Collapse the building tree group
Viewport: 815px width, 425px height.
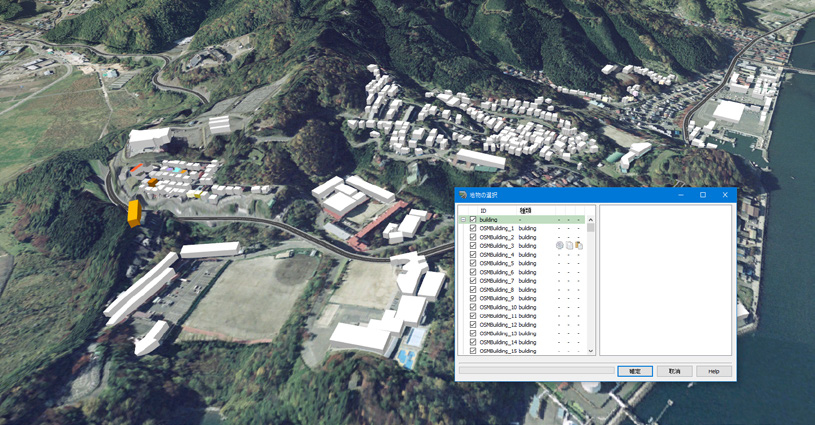click(x=463, y=220)
